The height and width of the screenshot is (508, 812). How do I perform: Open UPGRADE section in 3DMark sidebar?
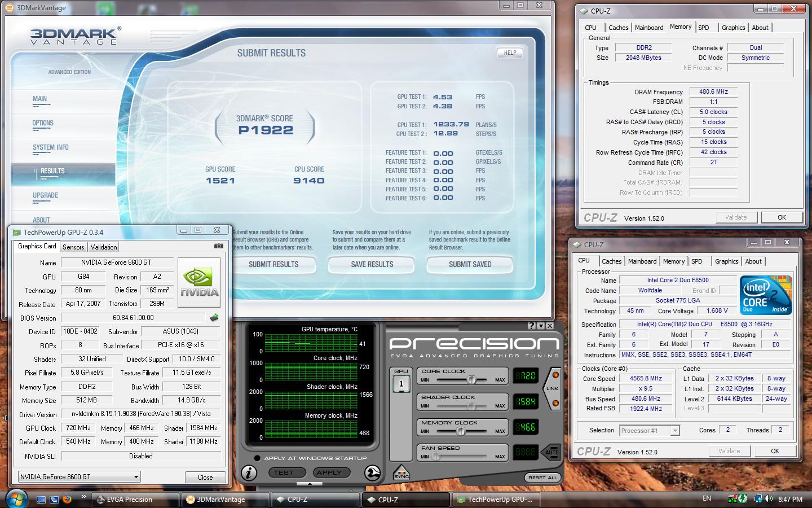(46, 195)
